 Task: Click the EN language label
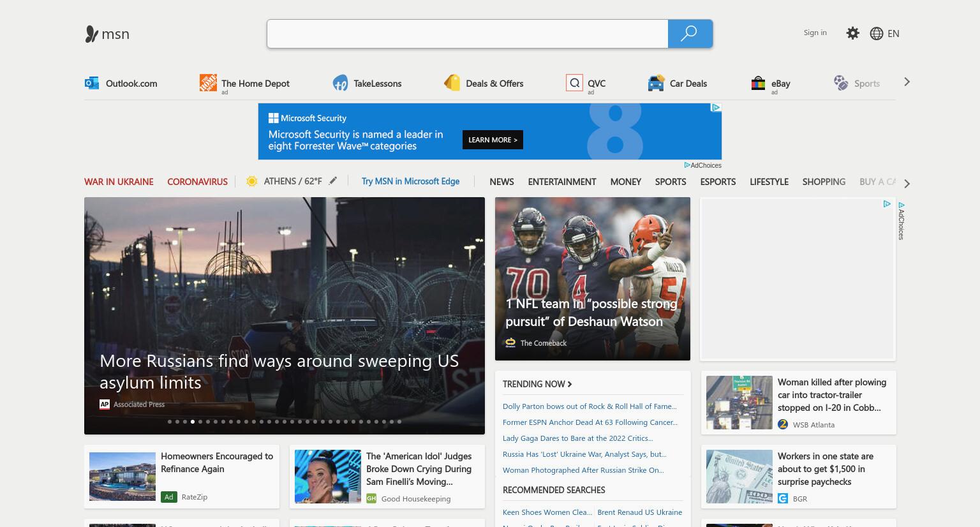coord(893,34)
